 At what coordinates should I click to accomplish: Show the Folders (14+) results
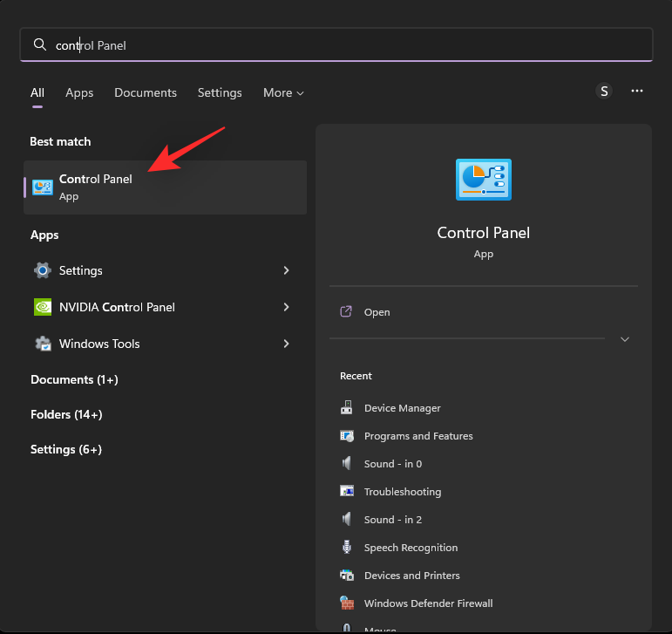[66, 414]
